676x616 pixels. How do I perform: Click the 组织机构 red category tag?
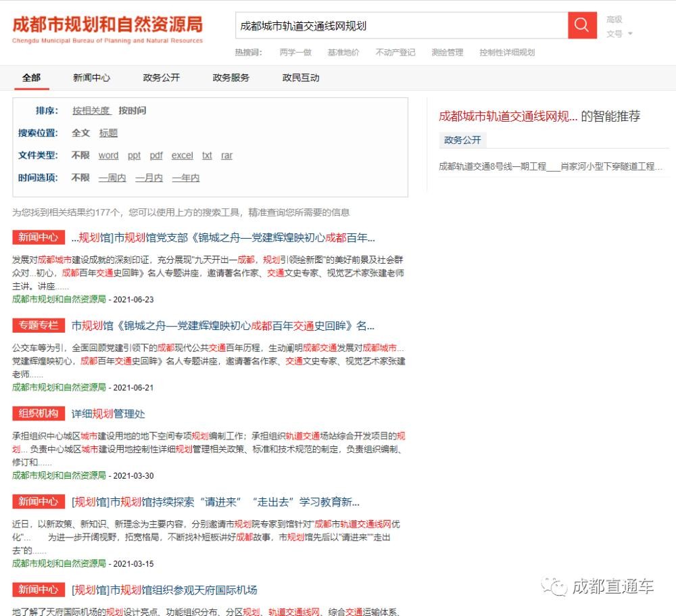coord(39,414)
